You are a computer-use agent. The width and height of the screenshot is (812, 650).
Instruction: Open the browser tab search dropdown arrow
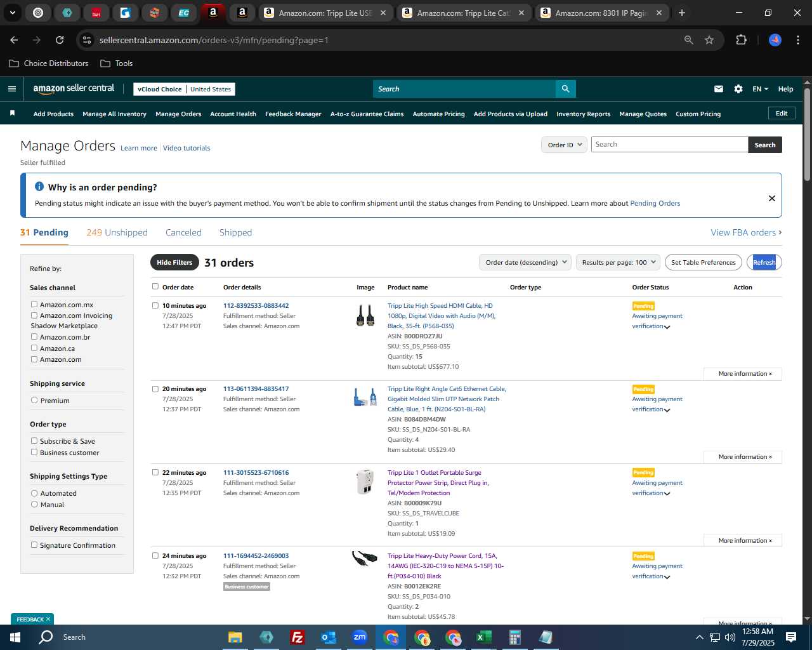[12, 13]
